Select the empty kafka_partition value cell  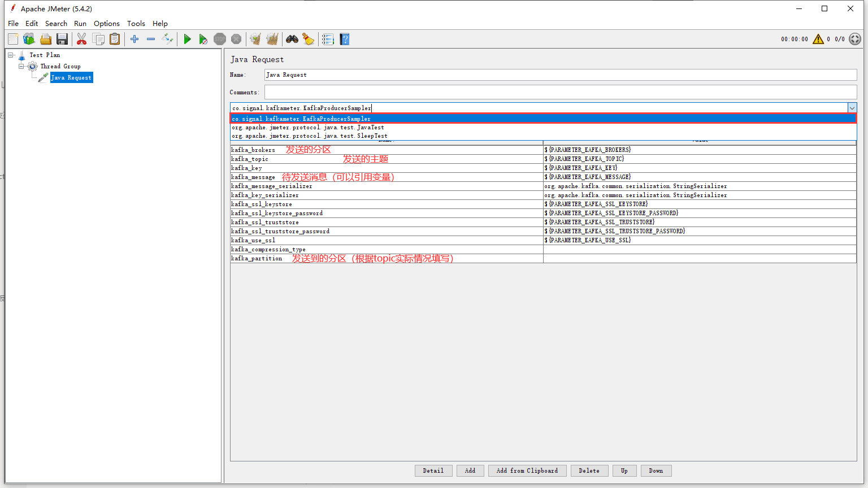tap(700, 258)
